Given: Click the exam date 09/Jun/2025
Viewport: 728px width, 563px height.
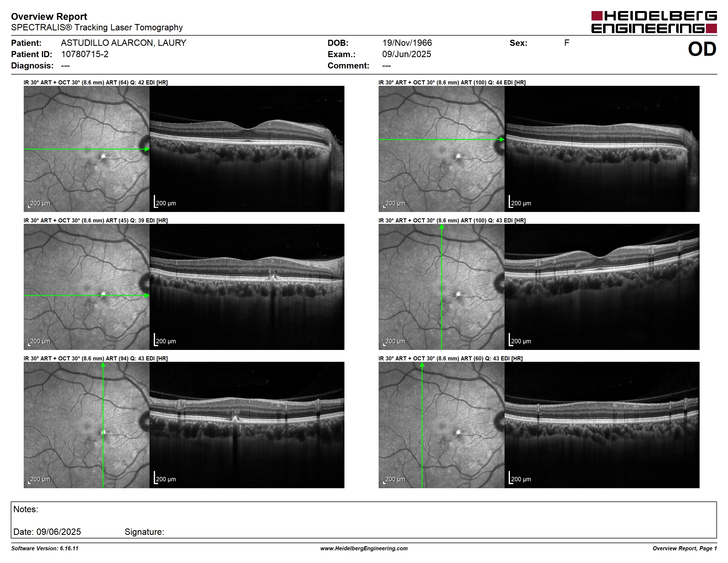Looking at the screenshot, I should point(406,54).
